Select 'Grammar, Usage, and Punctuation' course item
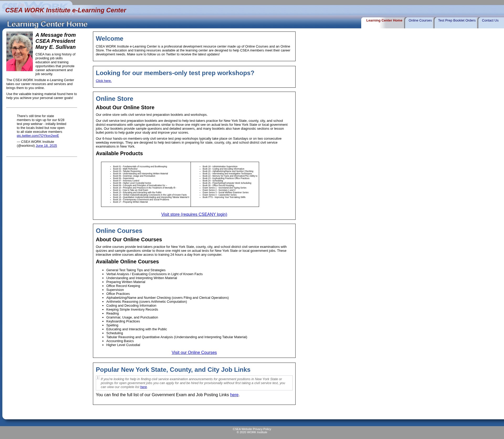This screenshot has width=504, height=439. pyautogui.click(x=132, y=317)
